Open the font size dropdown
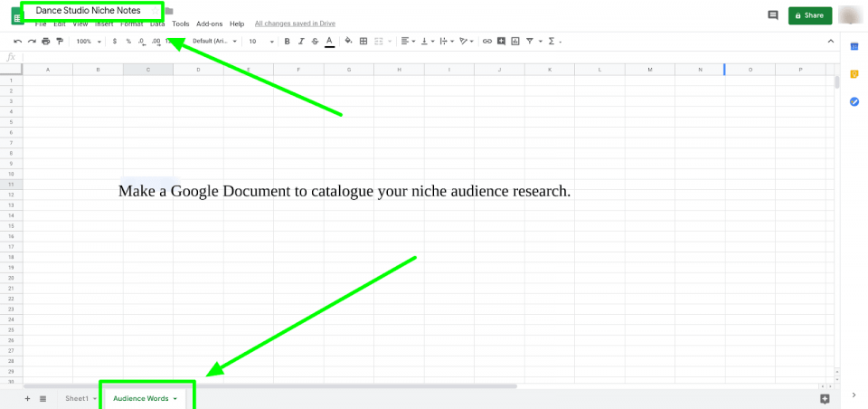 point(259,42)
